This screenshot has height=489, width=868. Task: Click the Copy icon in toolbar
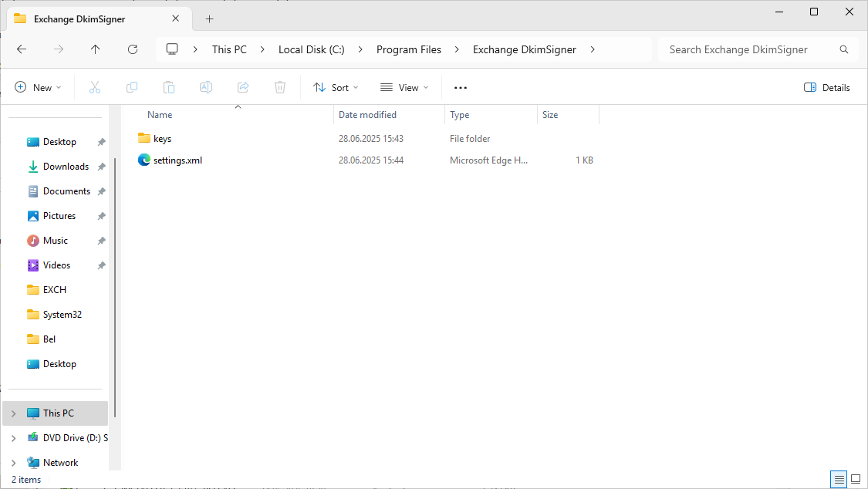pos(132,87)
